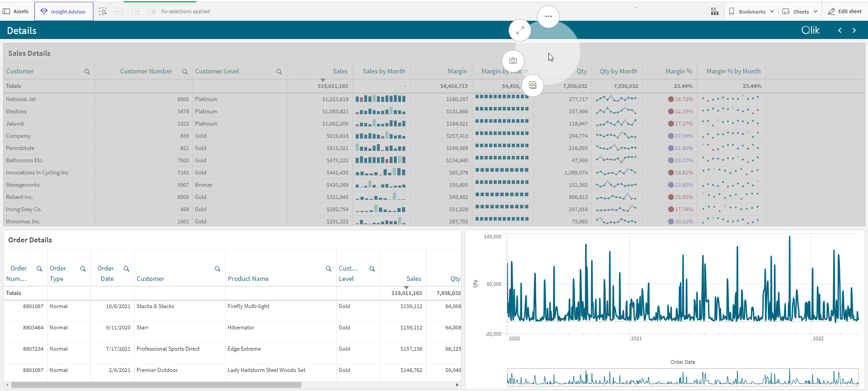Viewport: 868px width, 391px height.
Task: Search the Order Type column
Action: click(x=83, y=269)
